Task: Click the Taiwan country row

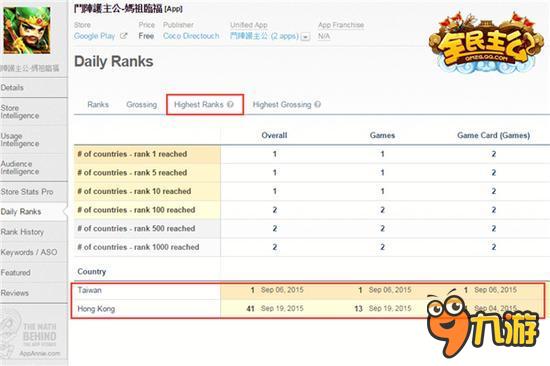Action: 308,290
